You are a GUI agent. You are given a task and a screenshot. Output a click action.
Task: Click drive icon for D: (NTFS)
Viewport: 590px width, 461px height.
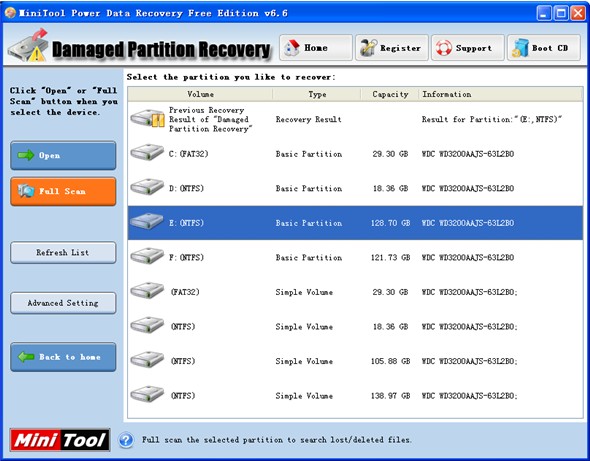[x=147, y=187]
